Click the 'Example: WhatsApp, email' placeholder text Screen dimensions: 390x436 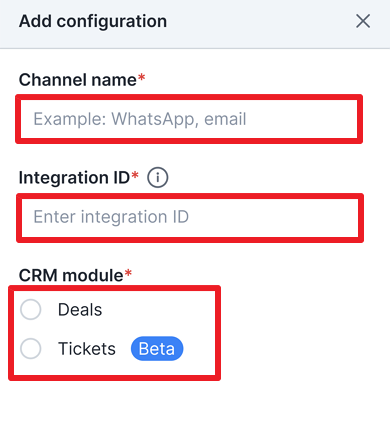pos(140,119)
